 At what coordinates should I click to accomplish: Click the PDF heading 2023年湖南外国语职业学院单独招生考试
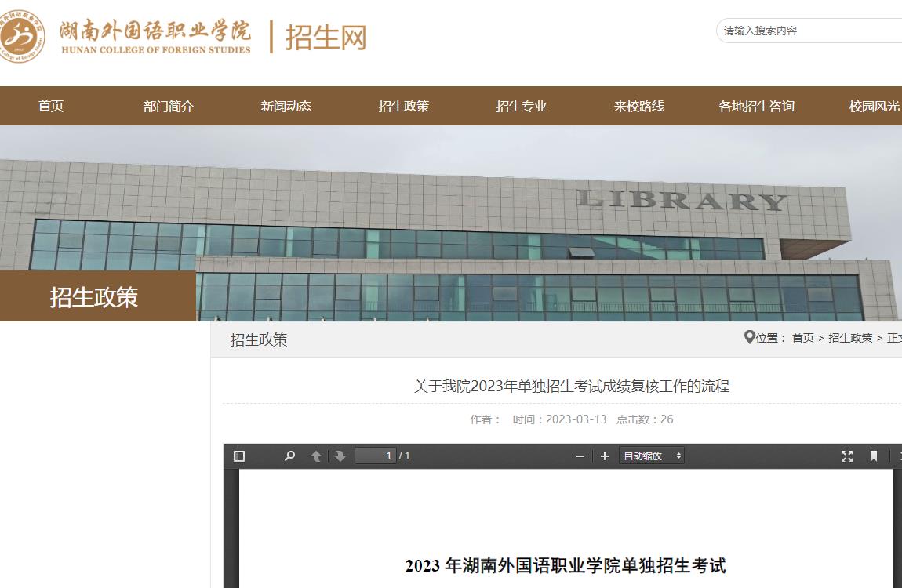click(566, 565)
